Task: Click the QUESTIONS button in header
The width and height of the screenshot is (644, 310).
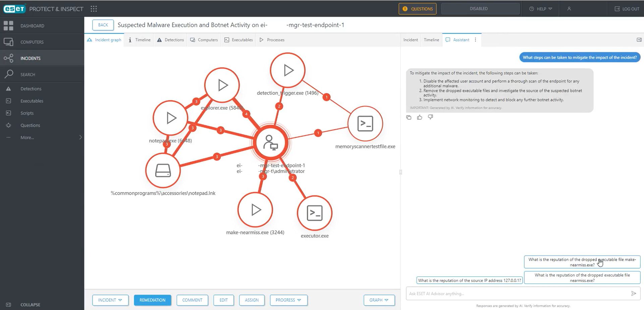Action: (418, 9)
